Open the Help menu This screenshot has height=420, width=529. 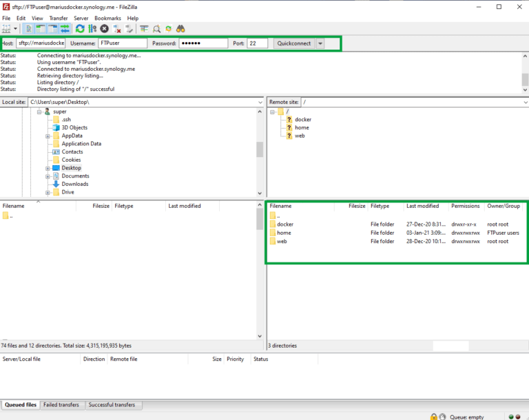(x=132, y=18)
